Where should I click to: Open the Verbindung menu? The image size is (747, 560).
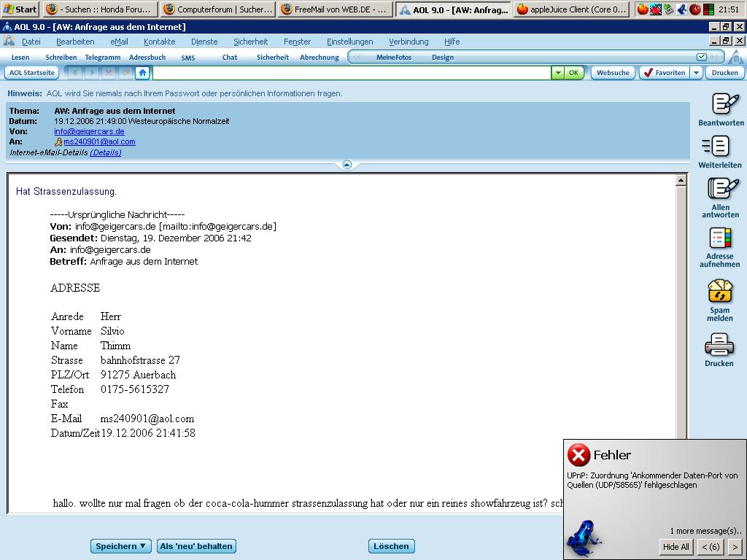(409, 42)
